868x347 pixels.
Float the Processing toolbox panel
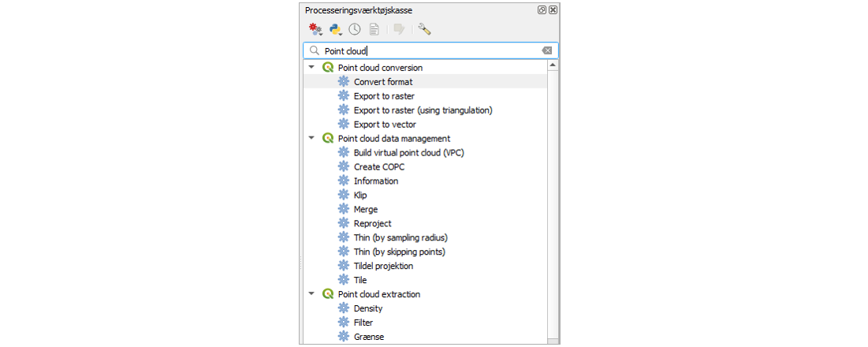[x=542, y=10]
